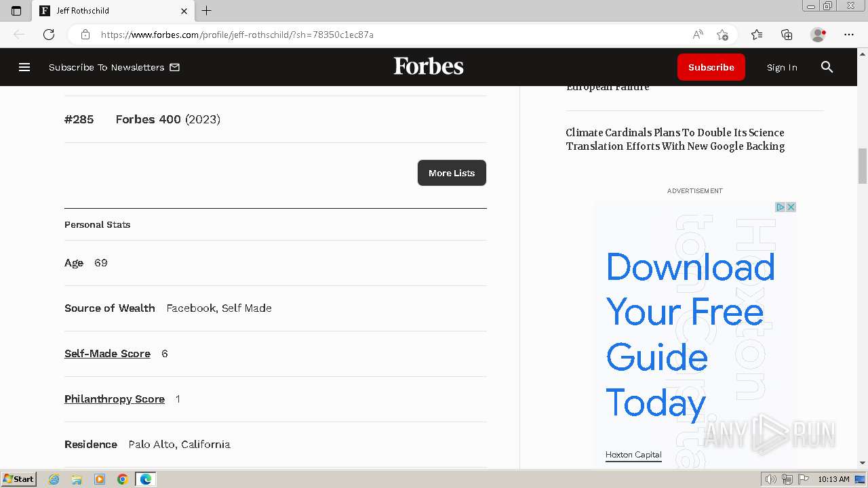Open the Collections icon

tap(787, 35)
